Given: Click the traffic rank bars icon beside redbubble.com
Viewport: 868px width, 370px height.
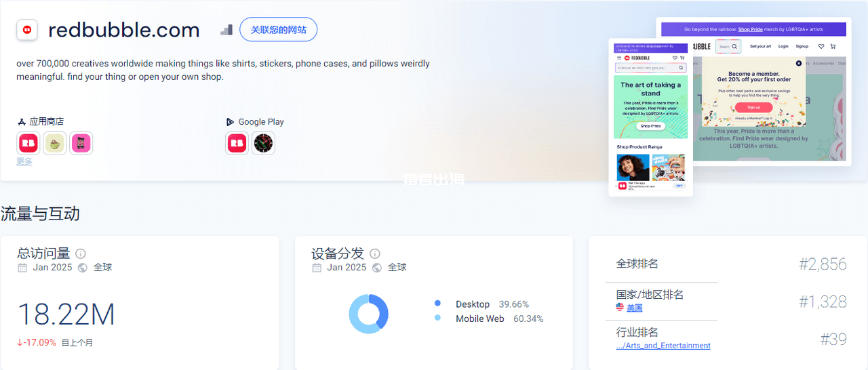Looking at the screenshot, I should point(226,30).
